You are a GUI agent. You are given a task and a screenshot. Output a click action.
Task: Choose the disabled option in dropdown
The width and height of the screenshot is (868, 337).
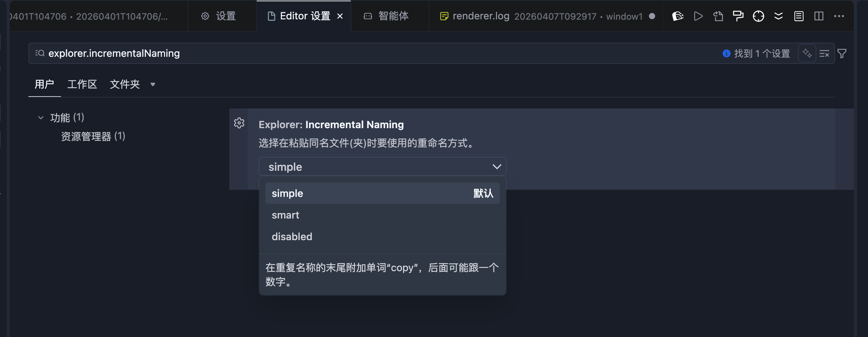pos(292,237)
